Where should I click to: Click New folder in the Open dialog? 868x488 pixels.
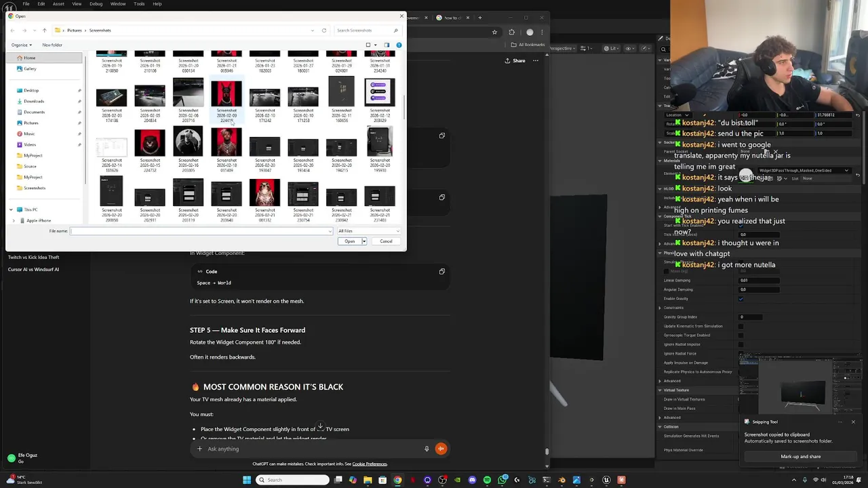pos(52,45)
